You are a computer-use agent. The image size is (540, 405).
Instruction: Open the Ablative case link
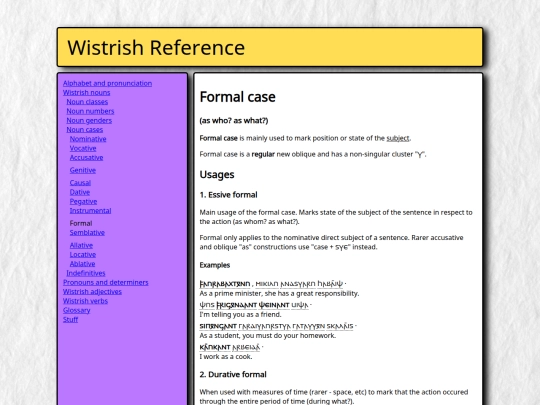[82, 264]
